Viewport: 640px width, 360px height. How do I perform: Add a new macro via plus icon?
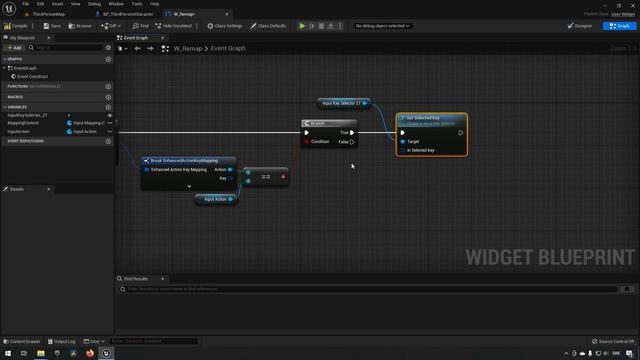tap(108, 97)
